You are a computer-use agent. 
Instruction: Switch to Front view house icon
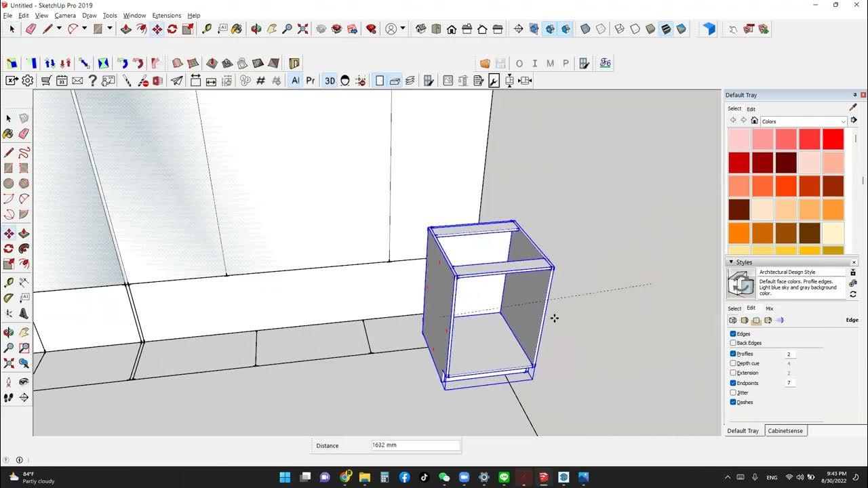[452, 28]
